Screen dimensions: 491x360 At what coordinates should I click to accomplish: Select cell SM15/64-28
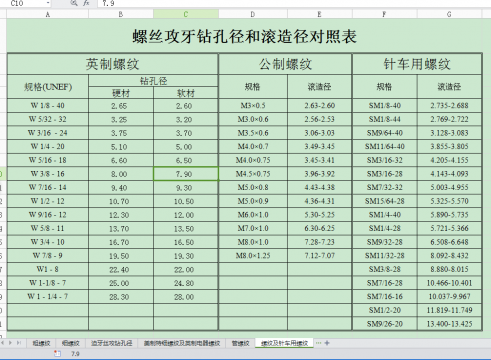(385, 201)
